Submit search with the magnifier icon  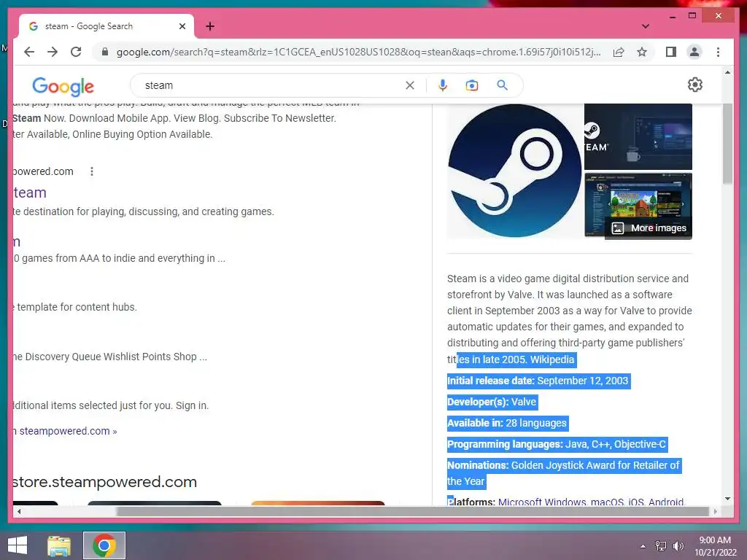[x=502, y=85]
